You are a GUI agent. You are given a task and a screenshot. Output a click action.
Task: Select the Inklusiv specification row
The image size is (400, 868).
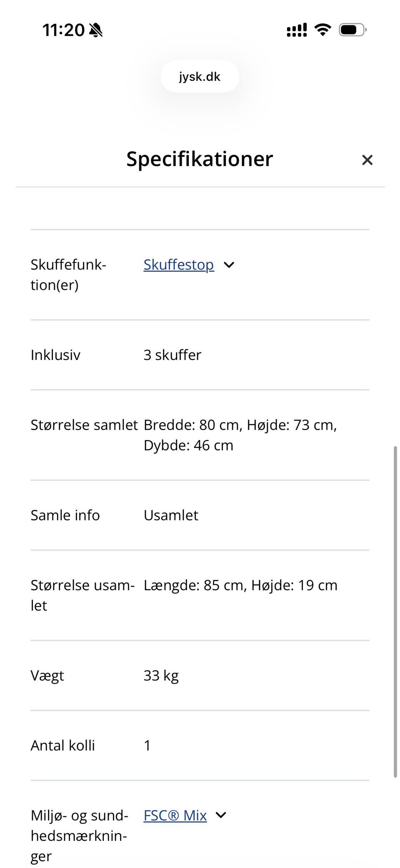coord(125,355)
